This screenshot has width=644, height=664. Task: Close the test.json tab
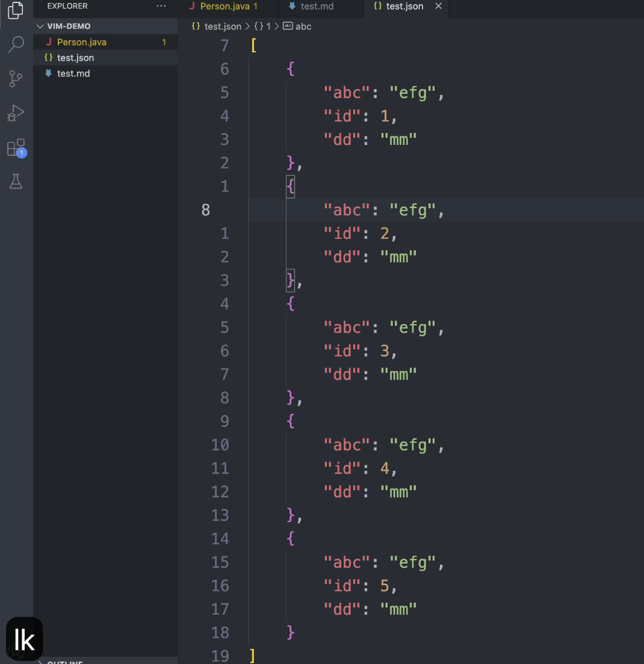pyautogui.click(x=438, y=6)
